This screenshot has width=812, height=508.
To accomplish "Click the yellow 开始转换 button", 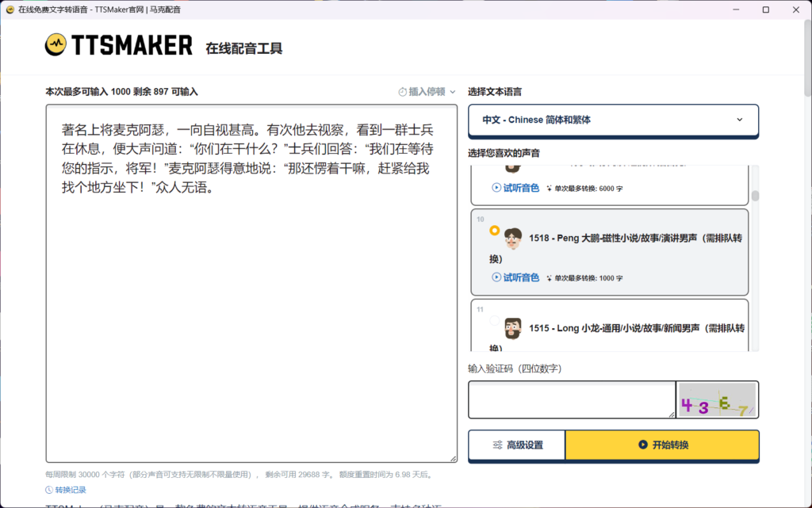I will 662,445.
